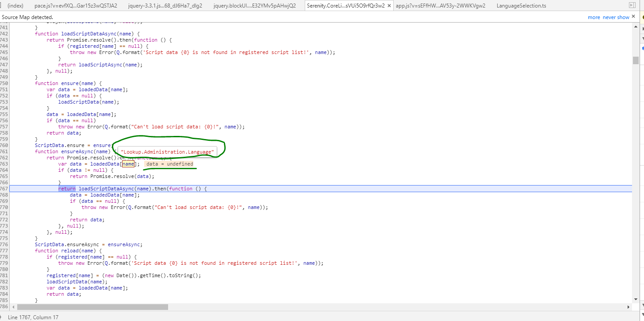Click 'loadScriptData(name);' call on line 753
The width and height of the screenshot is (644, 321).
[89, 102]
